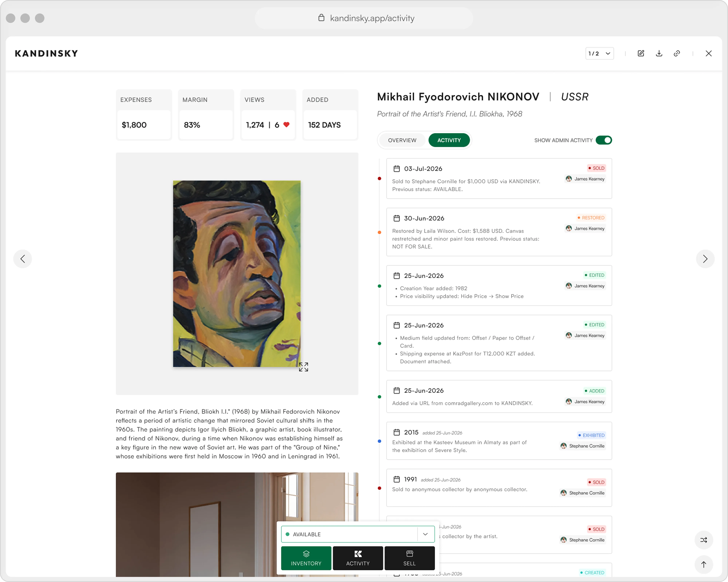The image size is (728, 582).
Task: Open the 1 / 2 page dropdown
Action: coord(599,53)
